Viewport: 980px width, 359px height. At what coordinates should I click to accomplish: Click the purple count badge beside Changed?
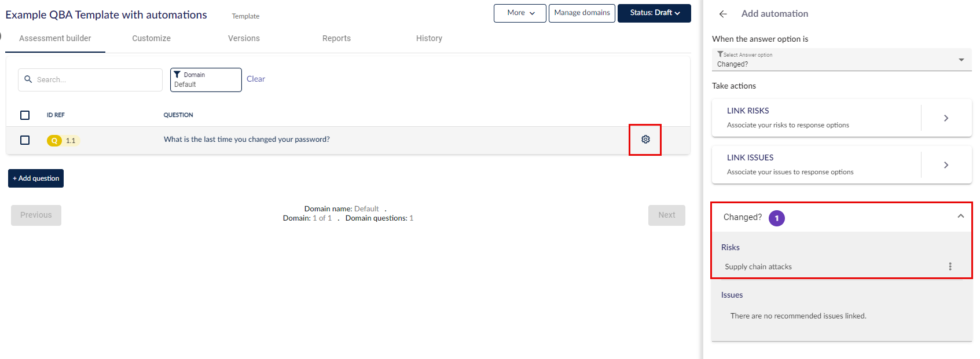pyautogui.click(x=777, y=218)
